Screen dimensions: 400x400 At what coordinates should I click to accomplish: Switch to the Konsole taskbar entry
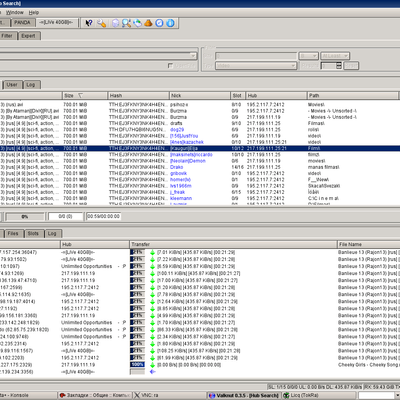pyautogui.click(x=28, y=395)
